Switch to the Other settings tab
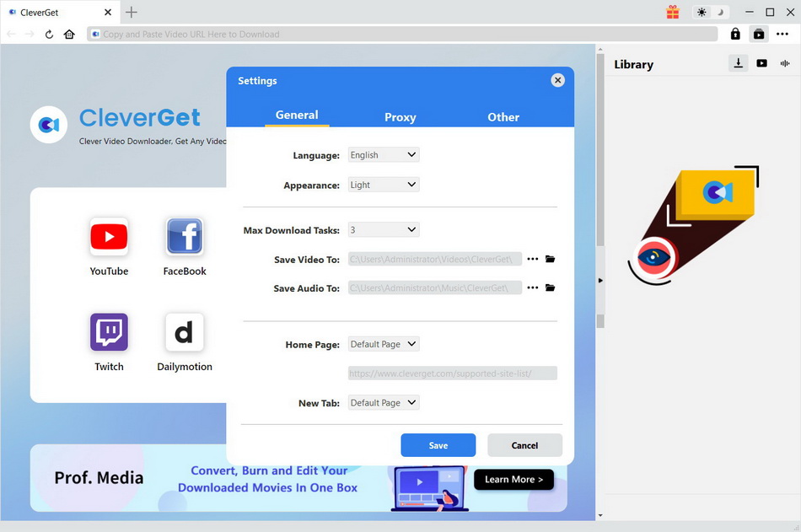This screenshot has height=532, width=801. [x=503, y=117]
